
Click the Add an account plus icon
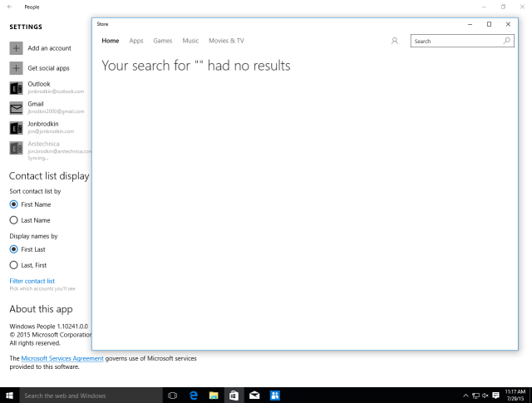click(16, 48)
